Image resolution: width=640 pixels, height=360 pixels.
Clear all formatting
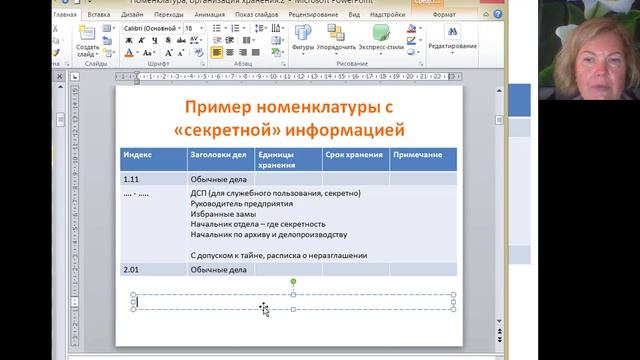coord(199,53)
